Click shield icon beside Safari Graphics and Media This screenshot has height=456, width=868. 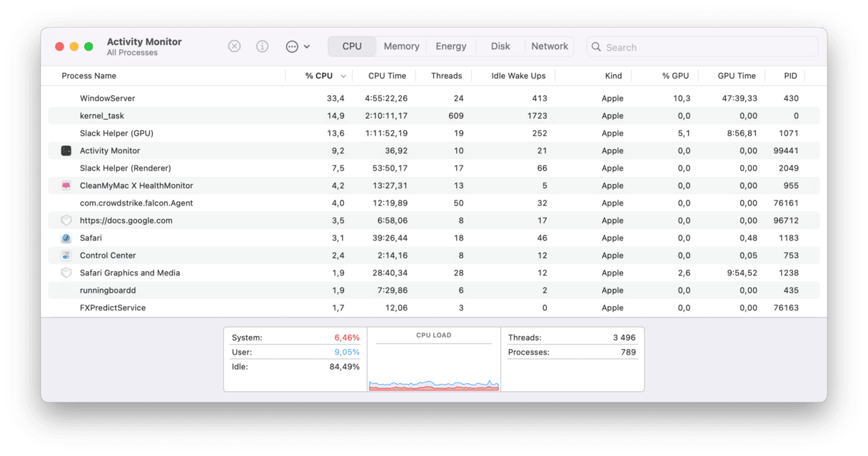pos(66,273)
